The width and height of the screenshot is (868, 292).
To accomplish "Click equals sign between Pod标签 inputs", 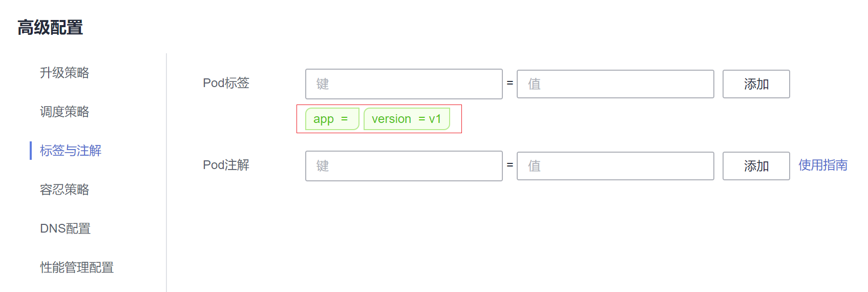I will (510, 83).
